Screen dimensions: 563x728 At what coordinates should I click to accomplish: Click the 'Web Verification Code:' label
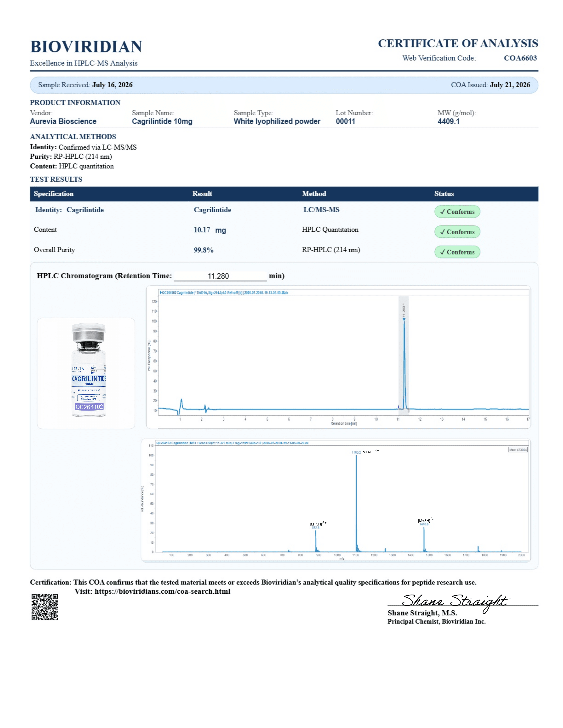tap(439, 58)
